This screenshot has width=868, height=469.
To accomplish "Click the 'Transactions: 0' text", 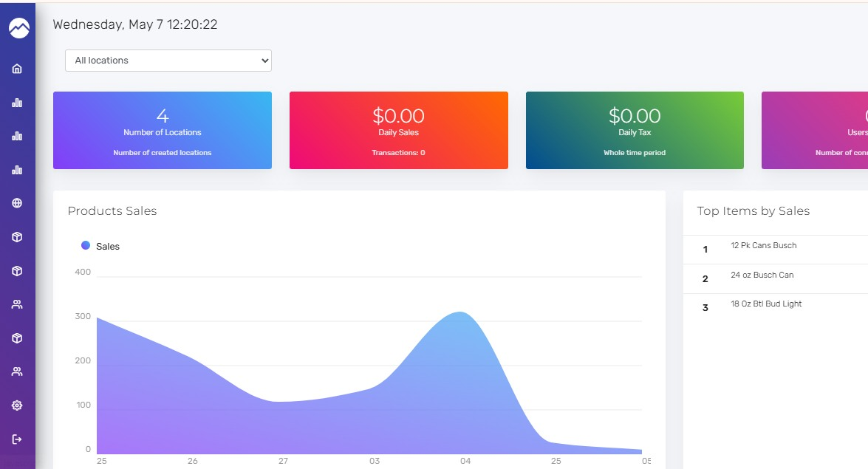I will pos(399,153).
